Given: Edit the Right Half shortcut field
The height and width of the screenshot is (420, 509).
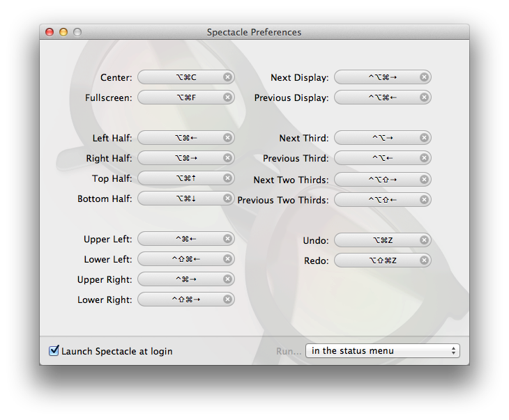Looking at the screenshot, I should pyautogui.click(x=186, y=158).
